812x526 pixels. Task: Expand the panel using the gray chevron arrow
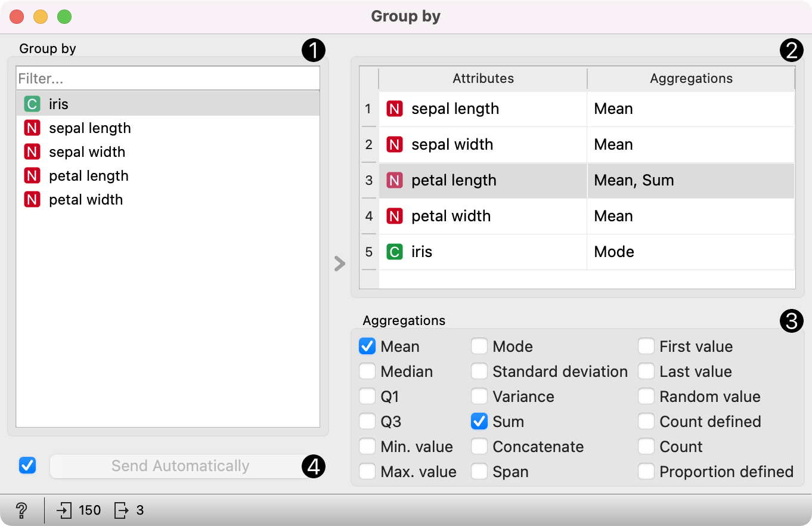pos(340,264)
